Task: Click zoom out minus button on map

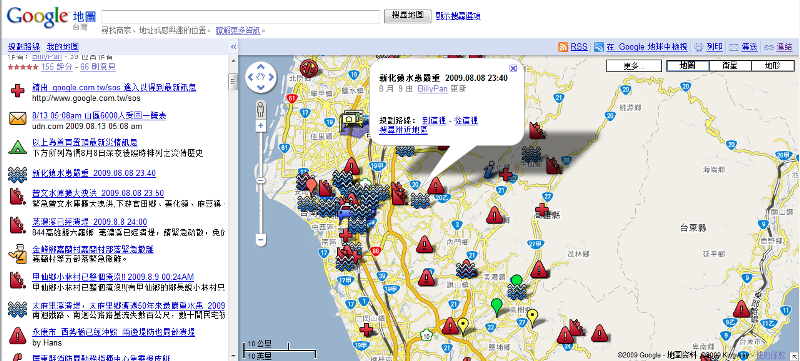Action: 261,239
